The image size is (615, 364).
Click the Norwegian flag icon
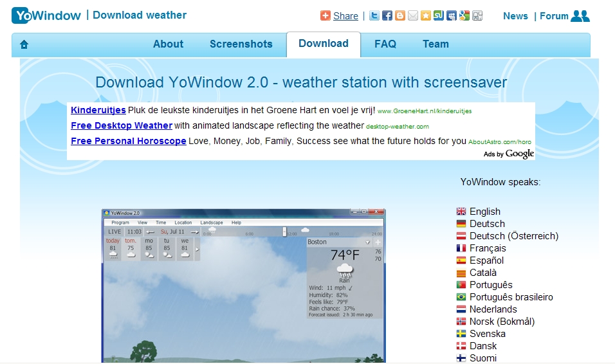[x=461, y=322]
